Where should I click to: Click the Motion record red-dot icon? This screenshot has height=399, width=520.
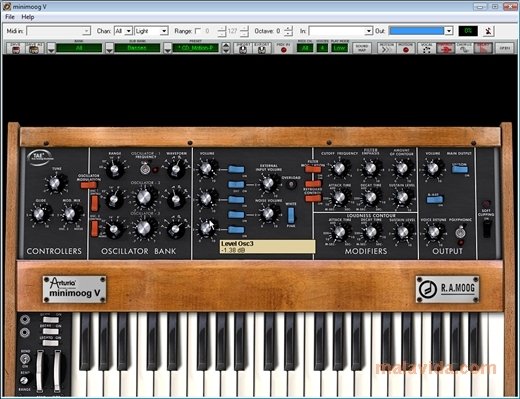point(406,49)
